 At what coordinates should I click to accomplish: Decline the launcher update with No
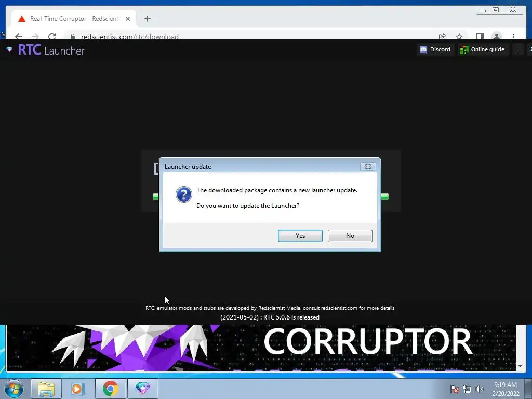tap(350, 236)
